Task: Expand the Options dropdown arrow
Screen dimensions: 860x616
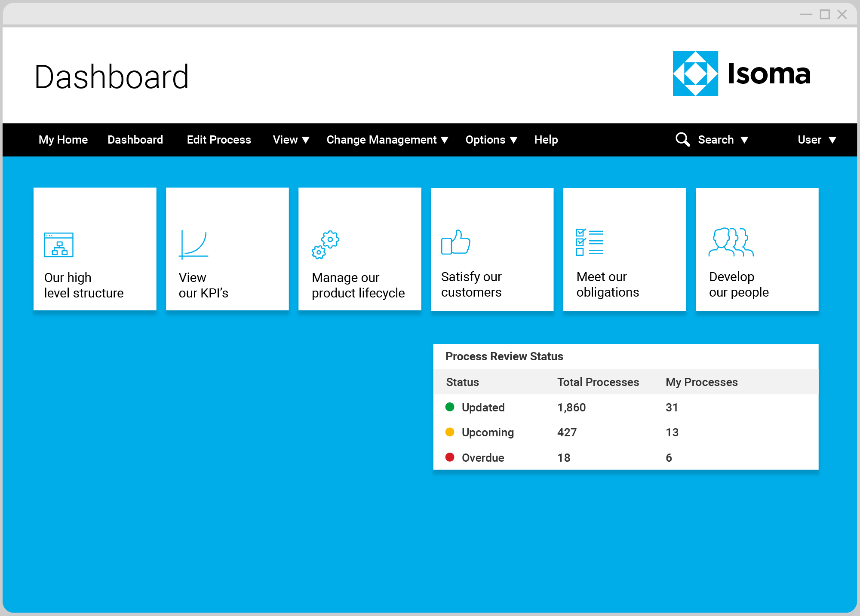Action: [513, 140]
